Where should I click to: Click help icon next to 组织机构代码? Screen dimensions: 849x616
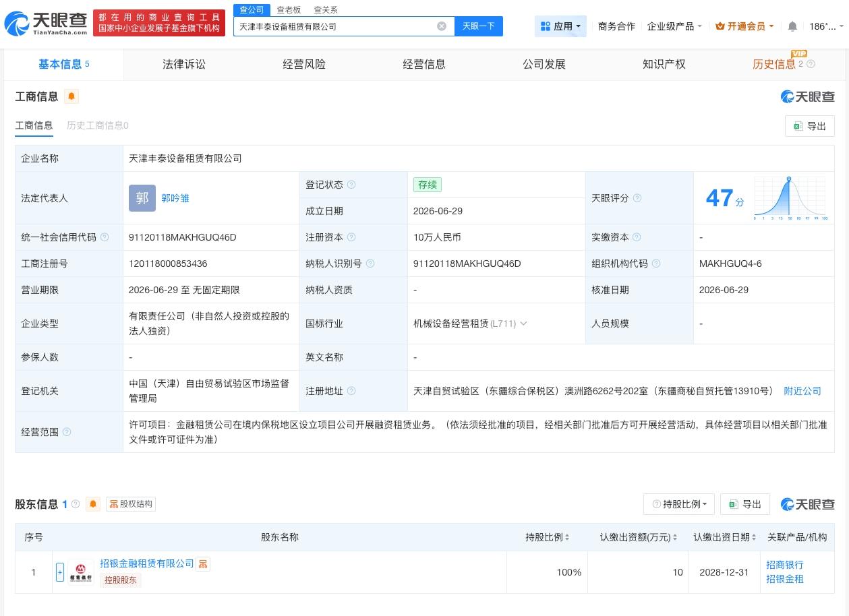pos(656,264)
